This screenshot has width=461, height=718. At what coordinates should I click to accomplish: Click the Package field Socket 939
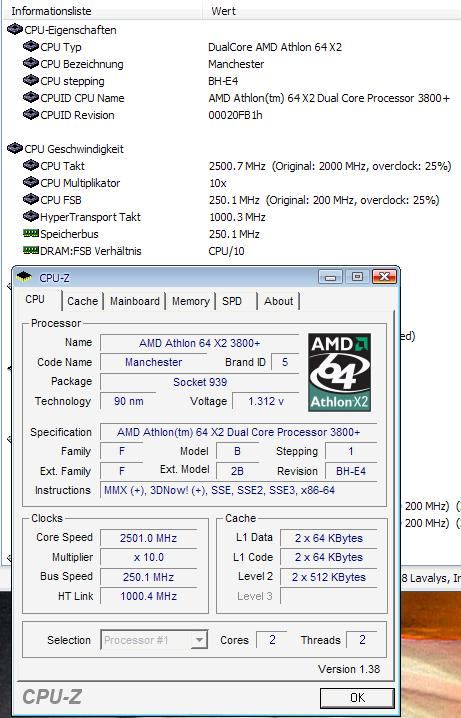pos(200,382)
